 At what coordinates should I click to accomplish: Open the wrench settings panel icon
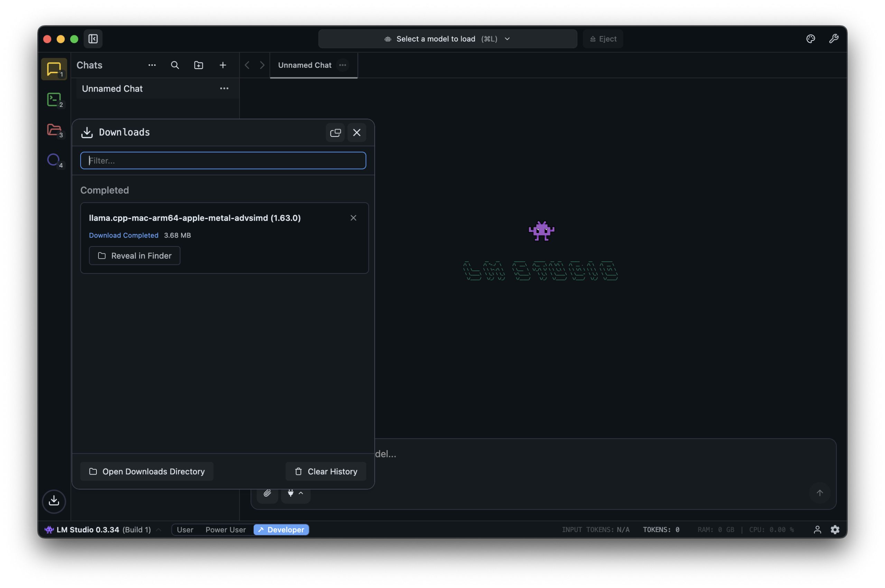click(x=833, y=39)
